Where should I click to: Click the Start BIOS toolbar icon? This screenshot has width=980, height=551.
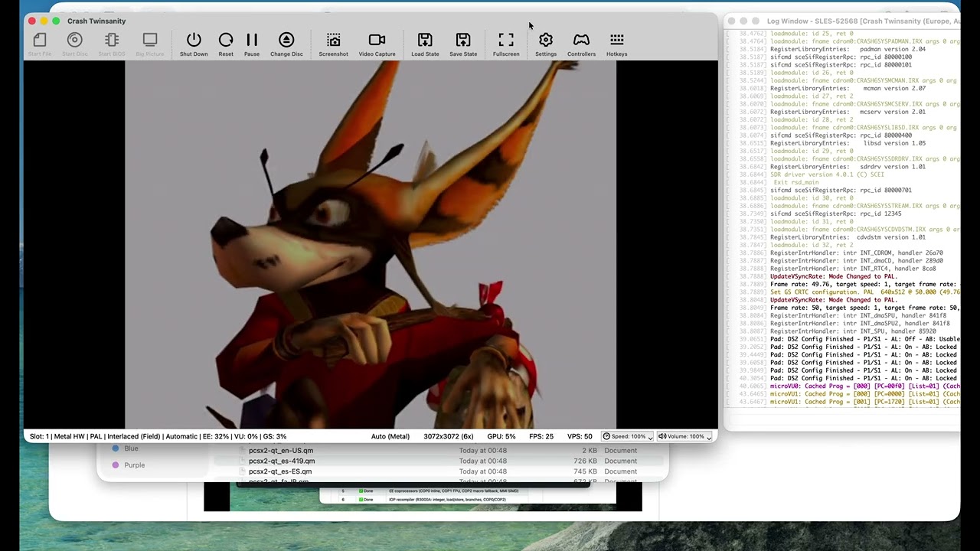(112, 44)
